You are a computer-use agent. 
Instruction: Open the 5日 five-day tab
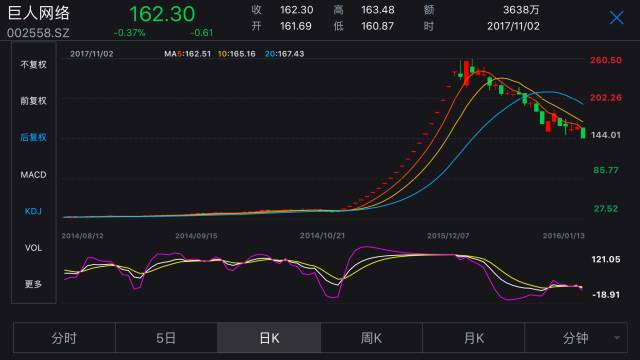[x=167, y=338]
